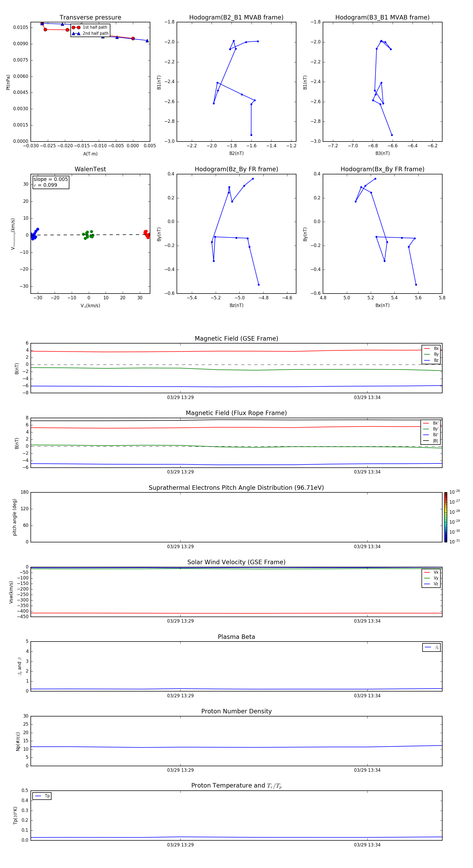Click the red Vx line in velocity panel
473x868 pixels.
[x=236, y=613]
